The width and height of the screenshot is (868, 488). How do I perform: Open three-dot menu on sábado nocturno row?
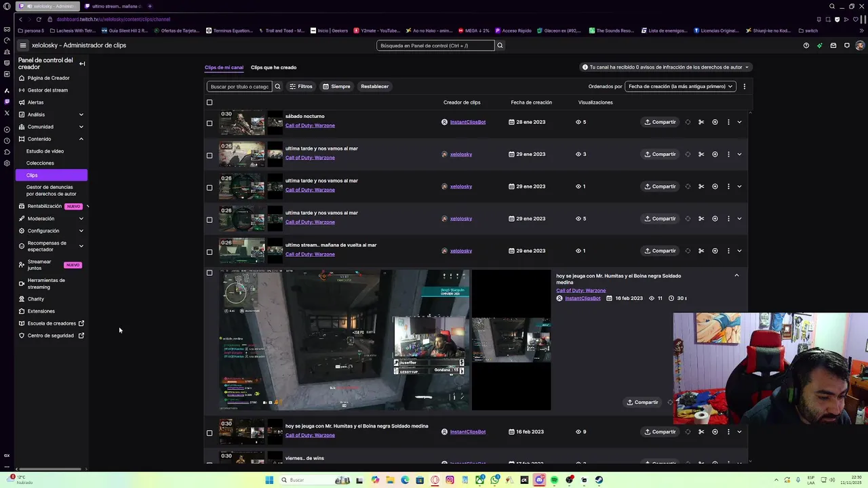(728, 122)
